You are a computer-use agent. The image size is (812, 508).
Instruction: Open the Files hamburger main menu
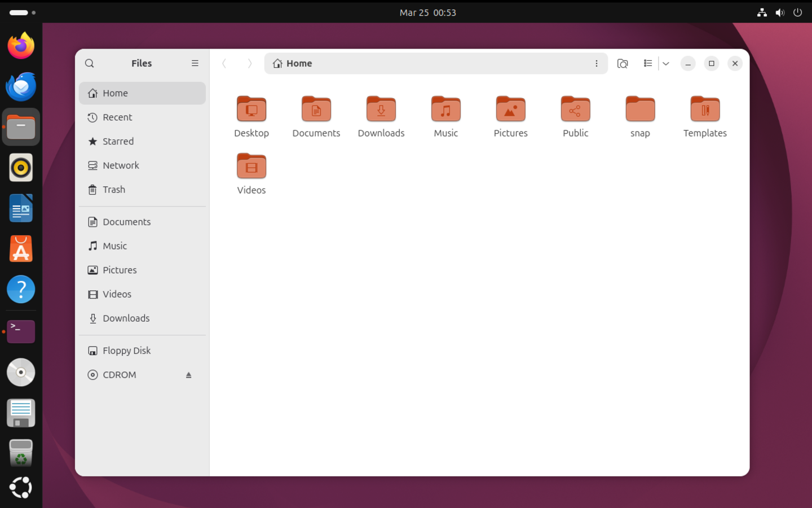[x=195, y=63]
